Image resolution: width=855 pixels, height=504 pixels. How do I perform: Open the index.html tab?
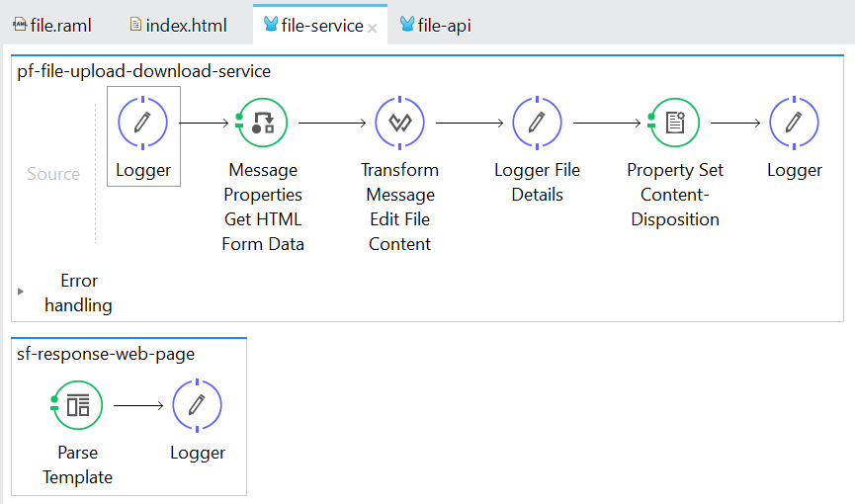178,26
